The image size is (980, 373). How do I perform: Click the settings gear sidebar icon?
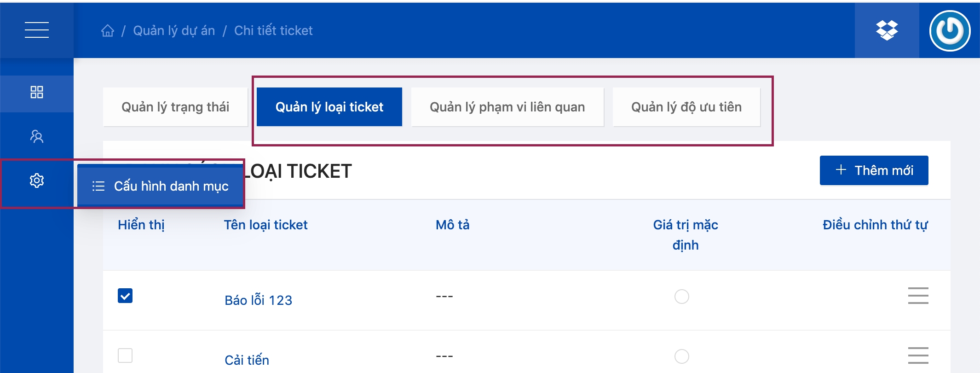click(x=37, y=181)
